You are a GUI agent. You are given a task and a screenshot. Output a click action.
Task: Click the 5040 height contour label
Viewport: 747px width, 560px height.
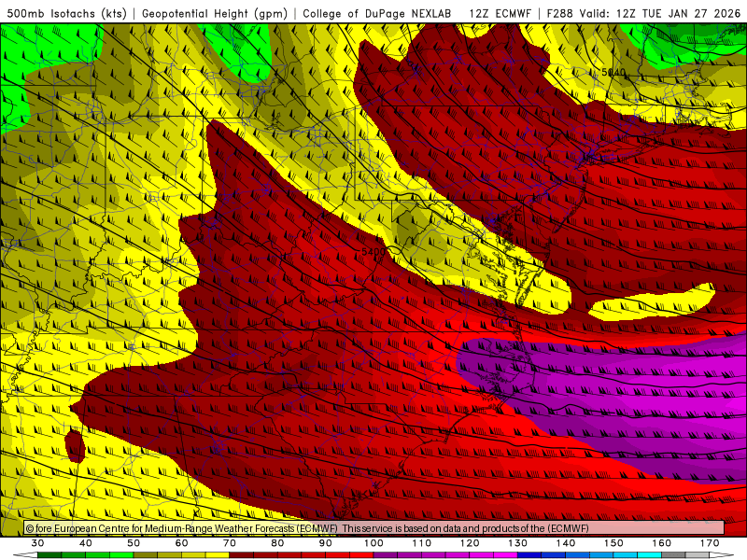pyautogui.click(x=613, y=72)
